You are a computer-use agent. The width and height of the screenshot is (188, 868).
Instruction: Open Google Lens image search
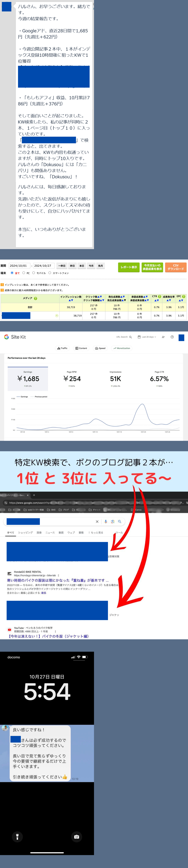(x=112, y=521)
